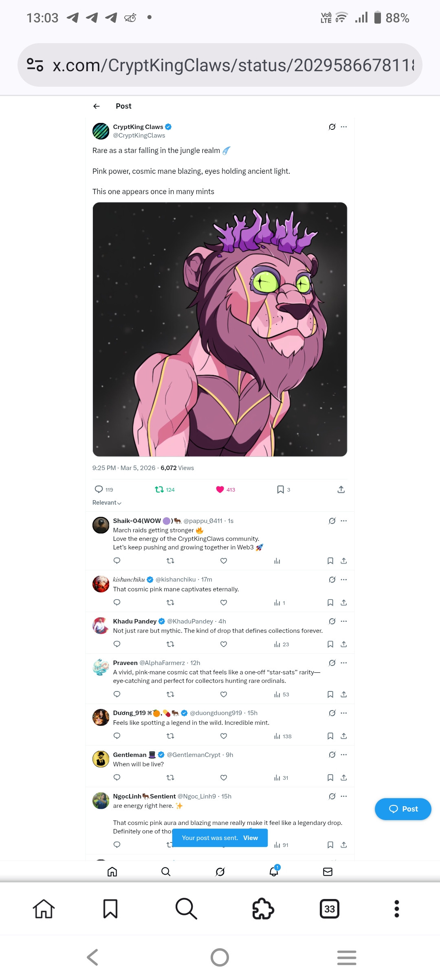Open Grok icon on CryptKing Claws post
The image size is (440, 980).
click(x=332, y=127)
